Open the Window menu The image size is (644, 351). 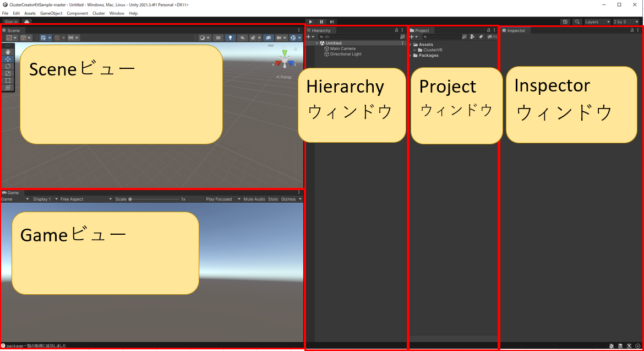[117, 13]
